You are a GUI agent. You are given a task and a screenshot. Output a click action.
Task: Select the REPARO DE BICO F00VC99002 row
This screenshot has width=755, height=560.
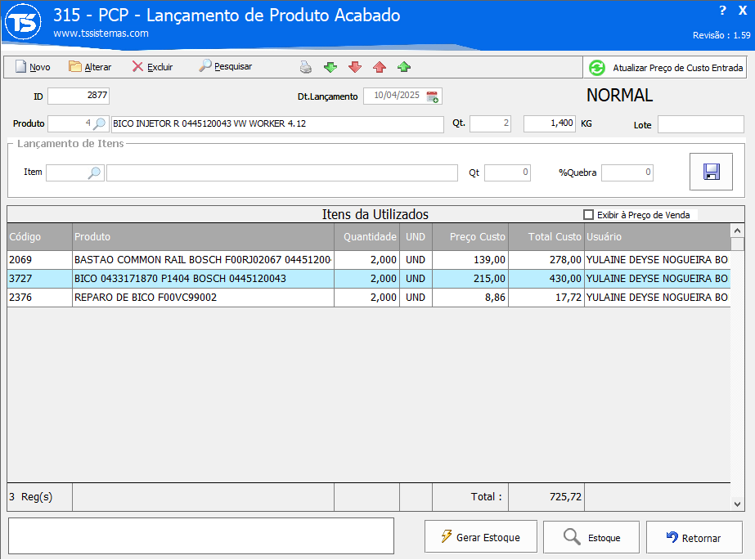pyautogui.click(x=203, y=298)
